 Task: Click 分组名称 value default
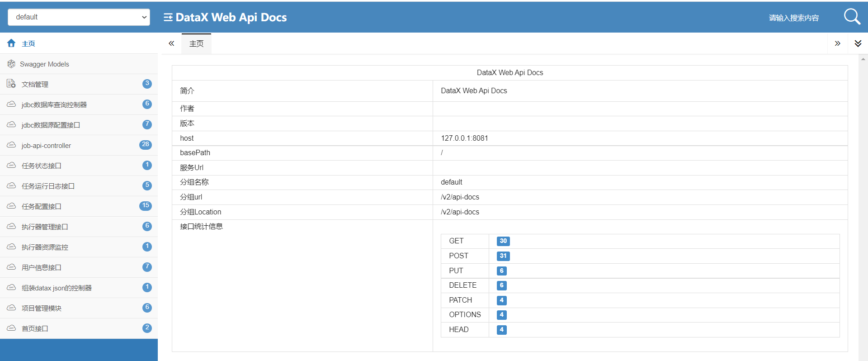click(451, 182)
